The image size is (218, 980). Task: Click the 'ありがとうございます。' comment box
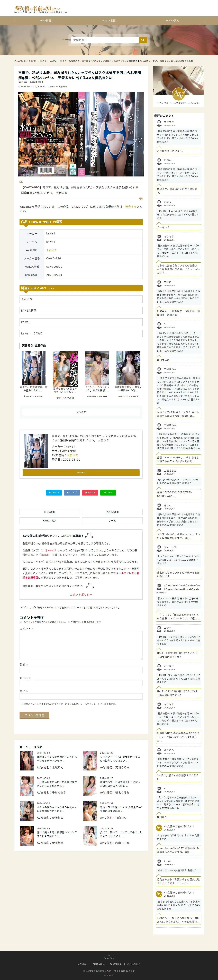[178, 151]
